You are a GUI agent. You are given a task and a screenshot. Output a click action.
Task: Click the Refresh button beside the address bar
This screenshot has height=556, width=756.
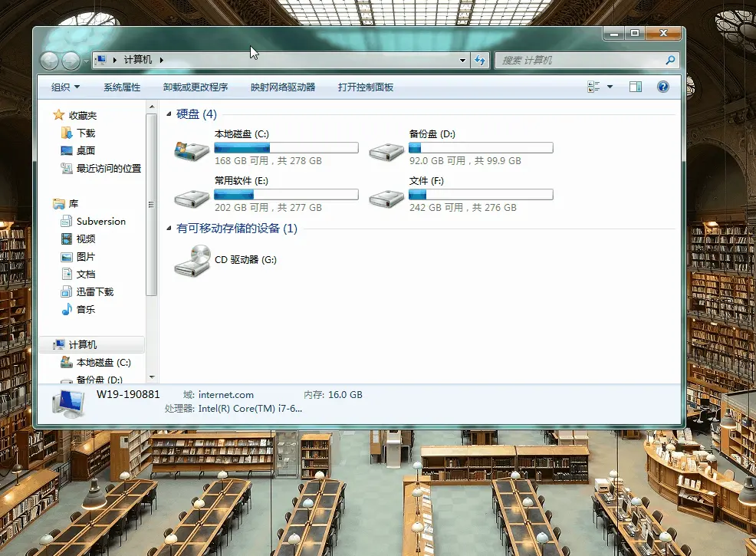[x=480, y=61]
